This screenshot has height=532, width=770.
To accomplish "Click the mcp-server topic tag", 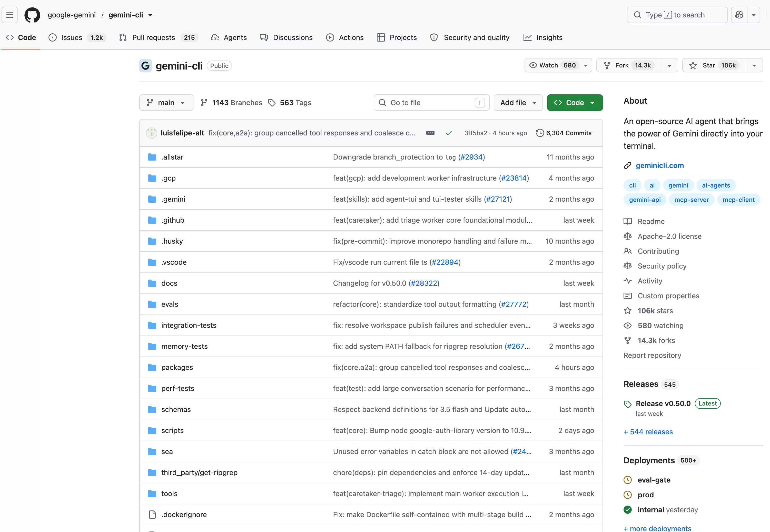I will [x=692, y=200].
